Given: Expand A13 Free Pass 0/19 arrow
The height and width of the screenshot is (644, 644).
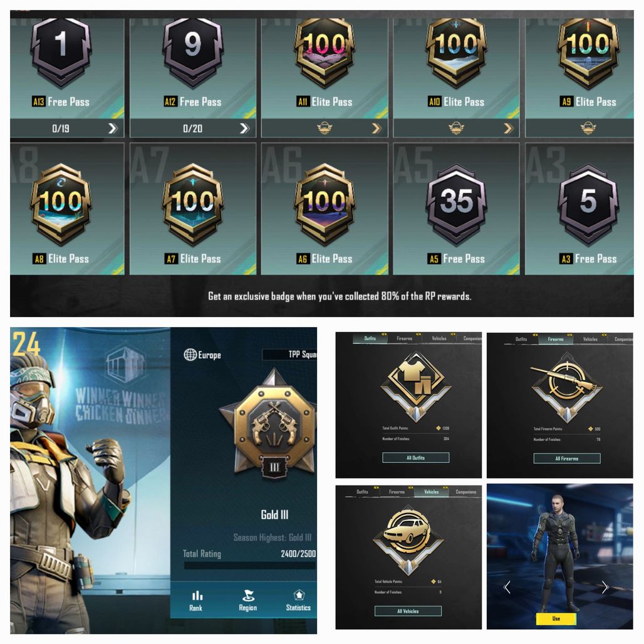Looking at the screenshot, I should tap(113, 128).
